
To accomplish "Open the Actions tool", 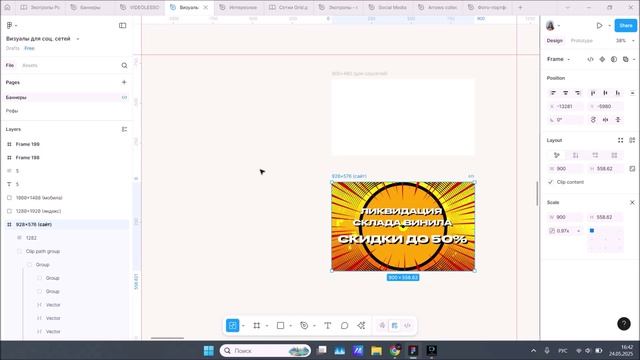I will pyautogui.click(x=361, y=325).
